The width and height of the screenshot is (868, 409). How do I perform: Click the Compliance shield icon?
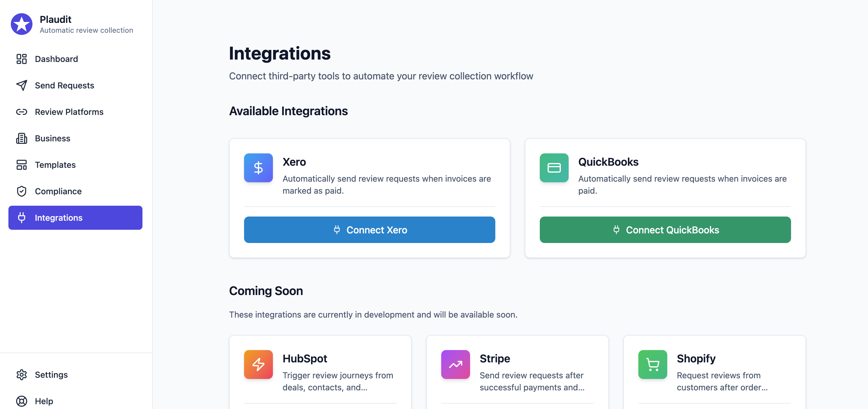[x=22, y=191]
